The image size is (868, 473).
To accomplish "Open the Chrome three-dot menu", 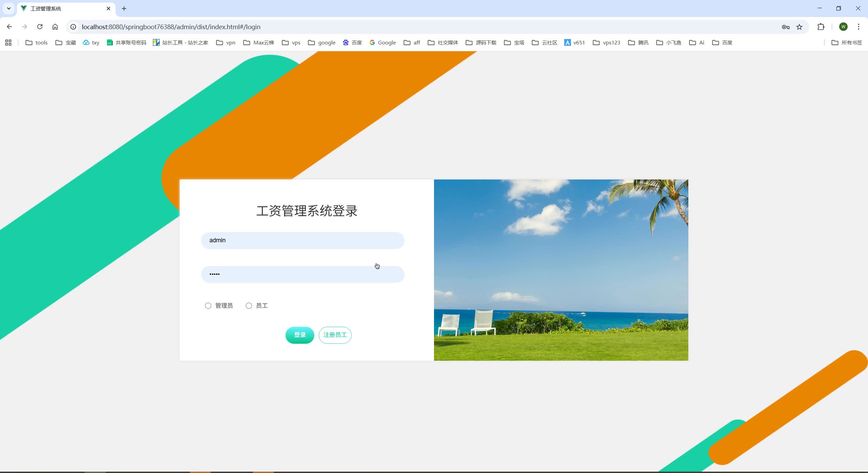I will (859, 27).
